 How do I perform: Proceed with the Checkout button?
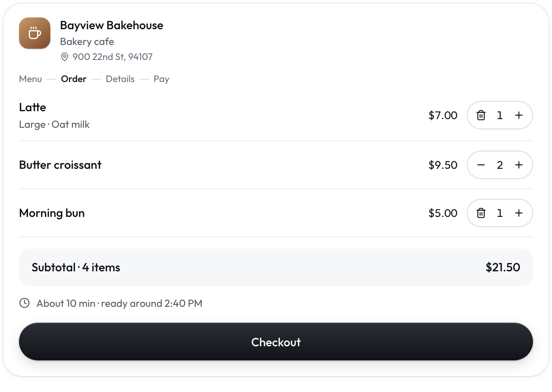click(x=276, y=342)
